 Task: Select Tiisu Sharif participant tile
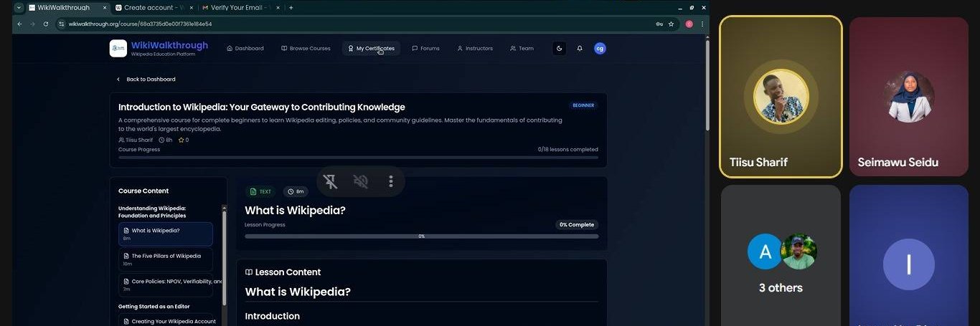(x=781, y=97)
